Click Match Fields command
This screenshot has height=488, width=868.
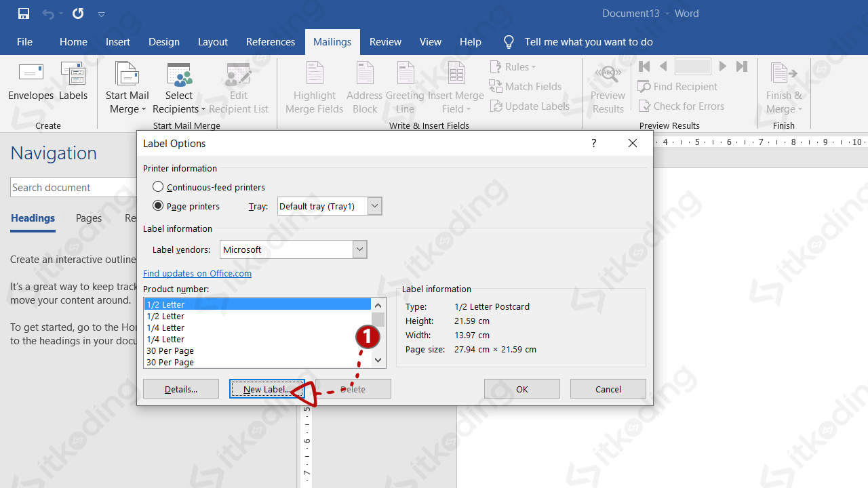(526, 86)
